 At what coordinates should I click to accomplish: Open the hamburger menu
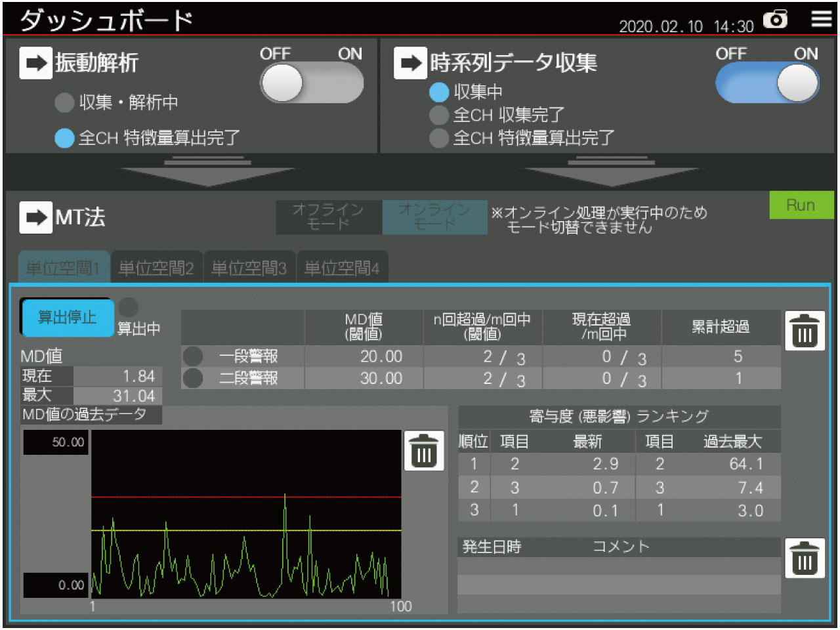(x=821, y=19)
